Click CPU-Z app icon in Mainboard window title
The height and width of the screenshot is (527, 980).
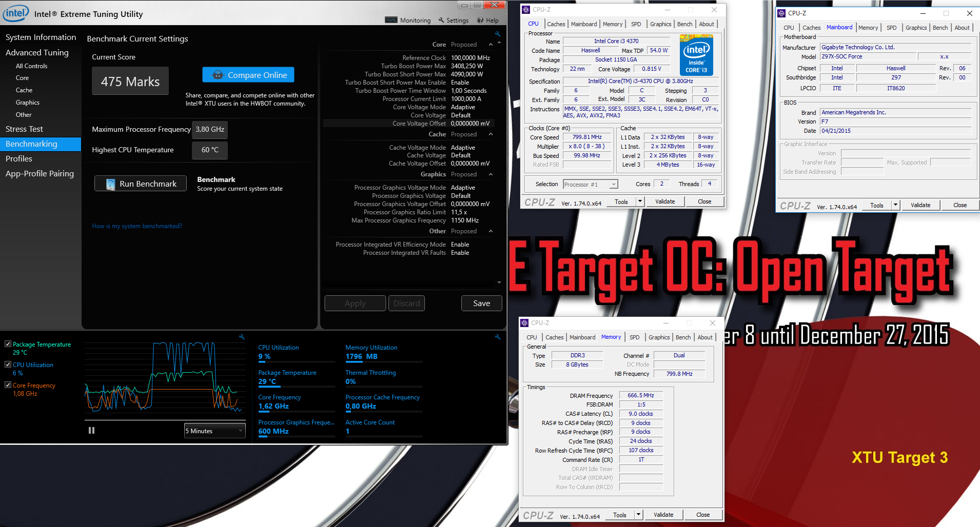click(781, 13)
